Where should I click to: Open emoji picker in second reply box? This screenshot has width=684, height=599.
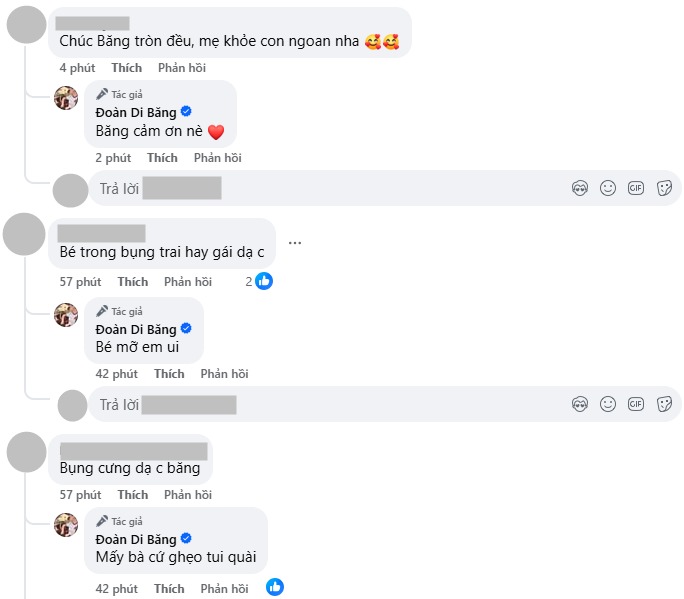point(607,404)
